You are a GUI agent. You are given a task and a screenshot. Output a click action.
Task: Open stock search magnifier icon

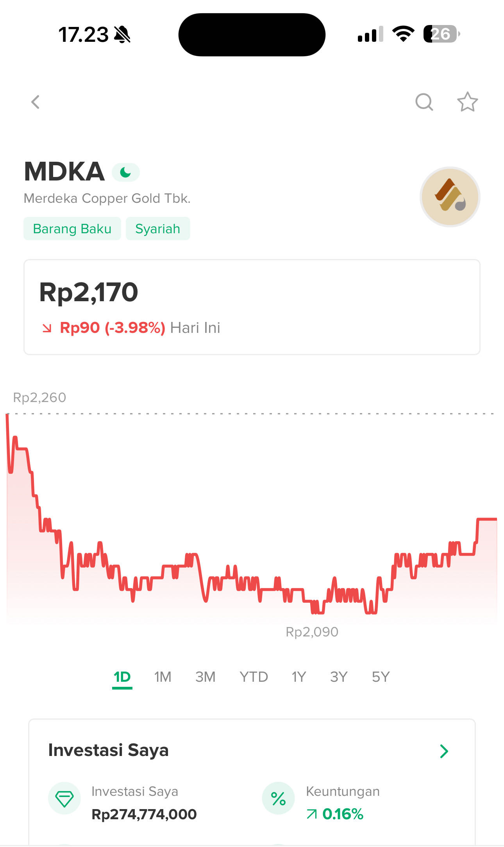424,102
